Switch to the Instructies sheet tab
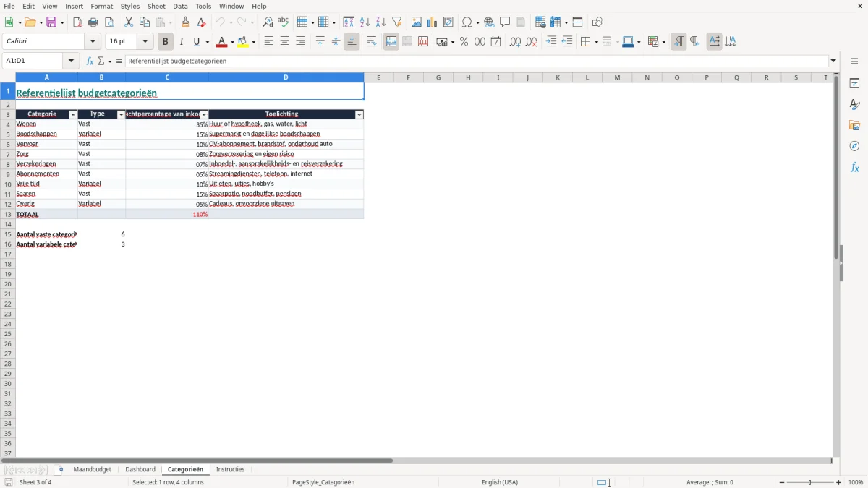 [x=230, y=469]
